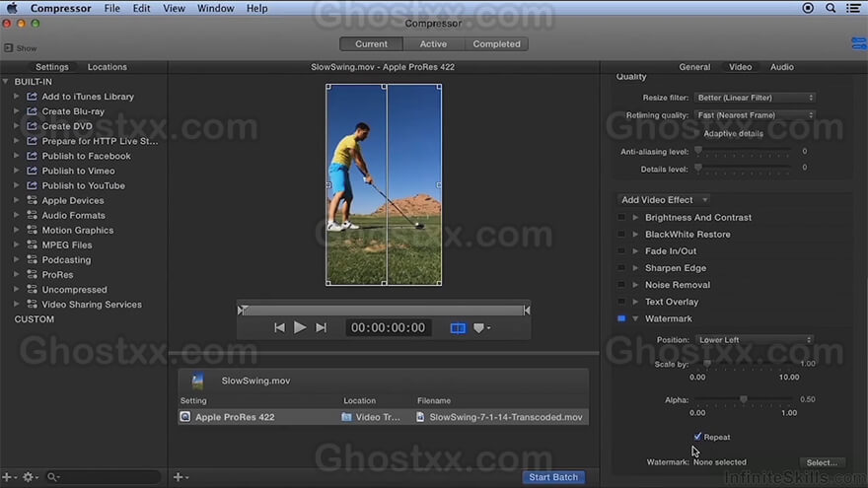
Task: Toggle the inspector pane icon at top right
Action: [x=859, y=43]
